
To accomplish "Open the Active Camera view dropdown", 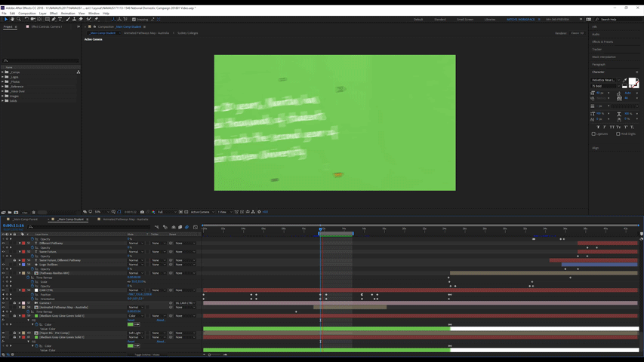I will pyautogui.click(x=202, y=212).
